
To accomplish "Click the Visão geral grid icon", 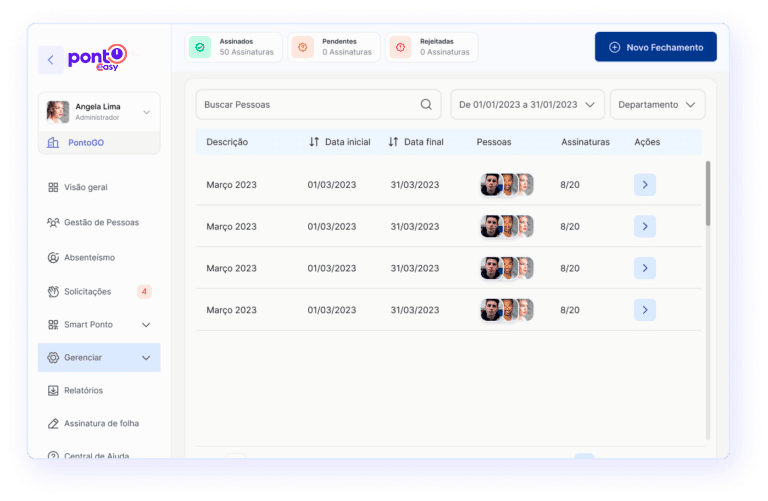I will pyautogui.click(x=53, y=187).
